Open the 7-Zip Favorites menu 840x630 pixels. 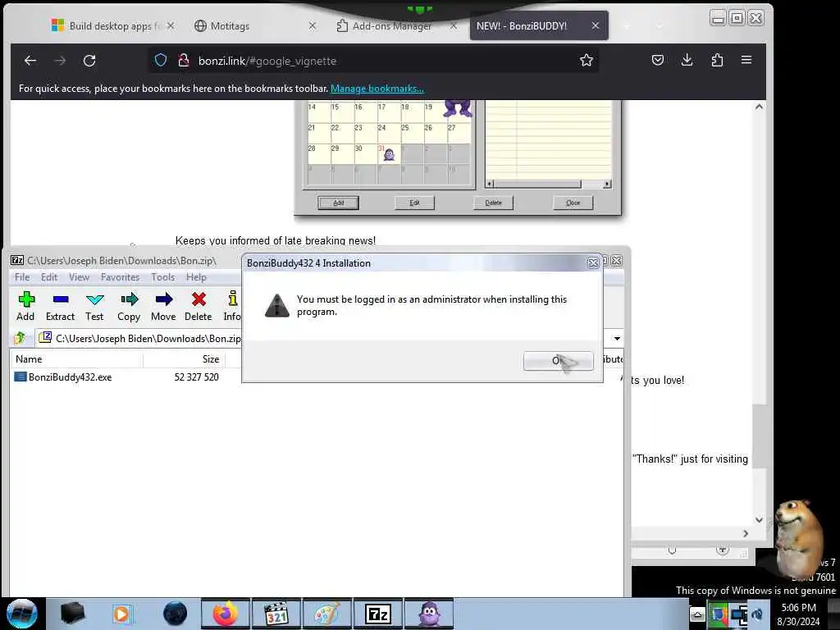tap(120, 277)
